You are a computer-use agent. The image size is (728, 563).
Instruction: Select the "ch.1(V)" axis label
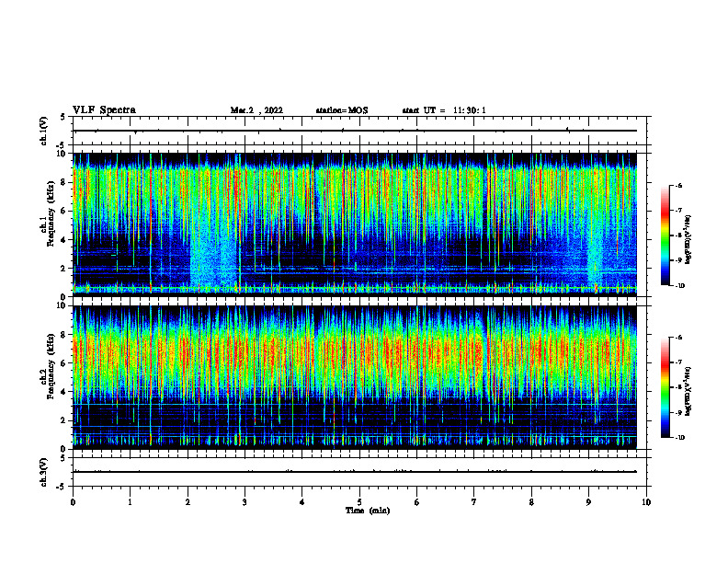[x=43, y=131]
